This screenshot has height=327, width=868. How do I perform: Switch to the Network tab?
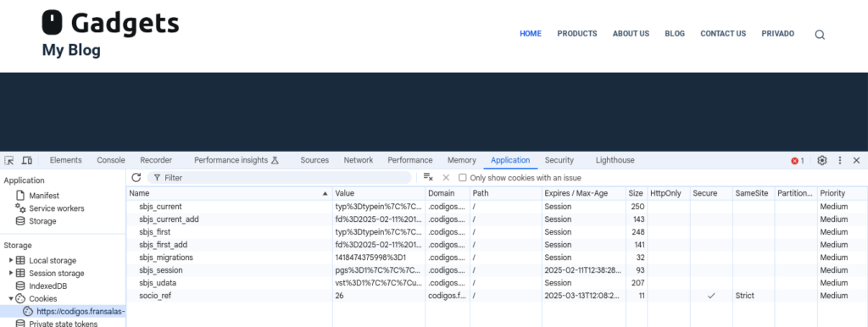359,160
